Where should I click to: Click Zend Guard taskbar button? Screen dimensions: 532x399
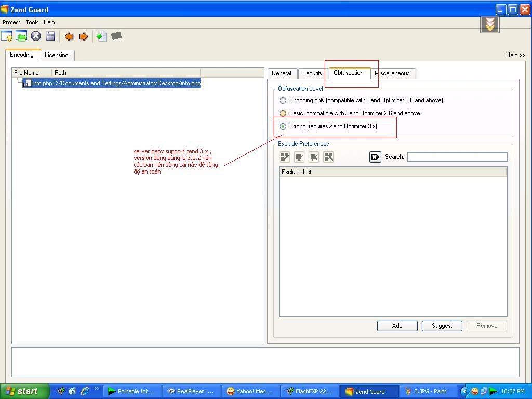coord(369,391)
